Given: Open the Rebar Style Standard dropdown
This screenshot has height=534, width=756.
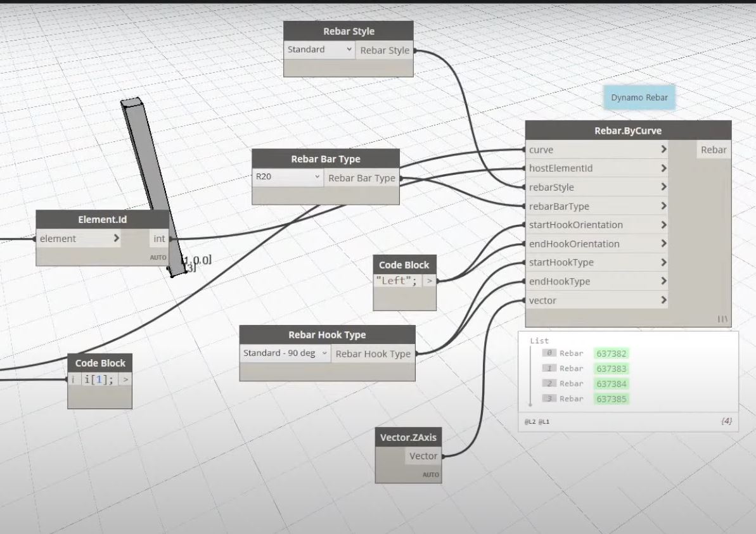Looking at the screenshot, I should click(319, 49).
